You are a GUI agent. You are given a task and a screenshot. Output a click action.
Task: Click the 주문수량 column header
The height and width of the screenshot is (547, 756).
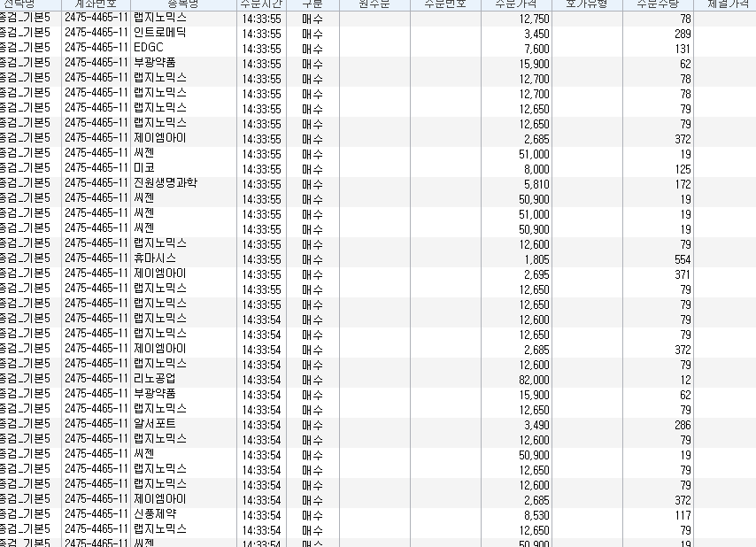click(x=660, y=4)
